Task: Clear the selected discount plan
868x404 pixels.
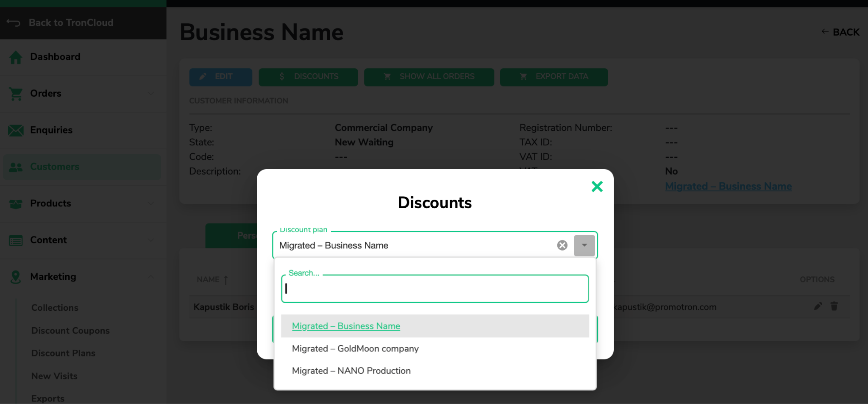Action: 562,245
